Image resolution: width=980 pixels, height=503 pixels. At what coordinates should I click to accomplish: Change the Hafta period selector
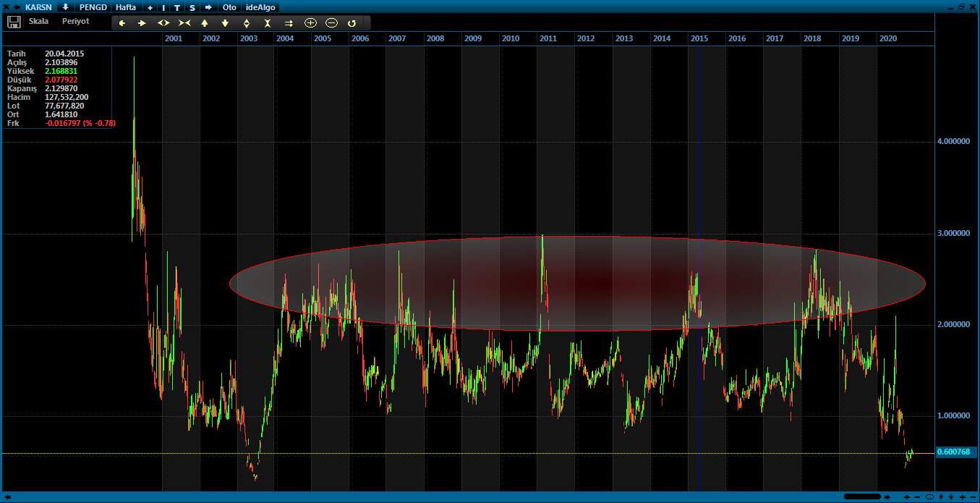pyautogui.click(x=126, y=7)
